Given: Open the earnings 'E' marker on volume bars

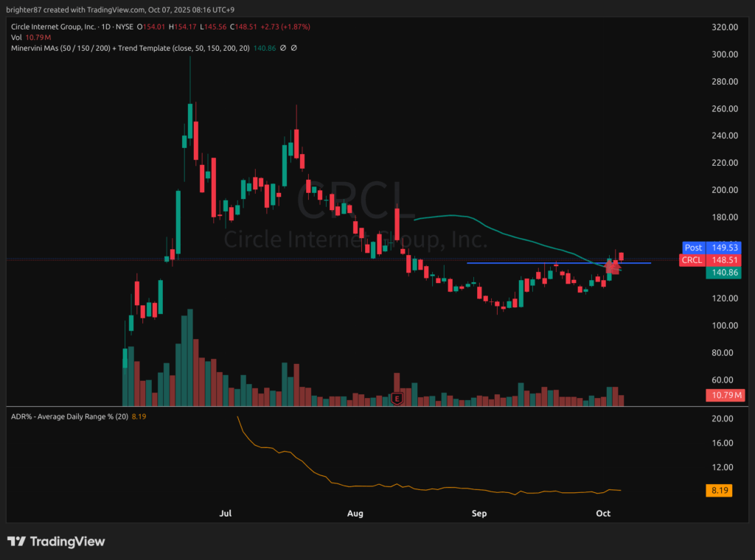Looking at the screenshot, I should point(397,399).
